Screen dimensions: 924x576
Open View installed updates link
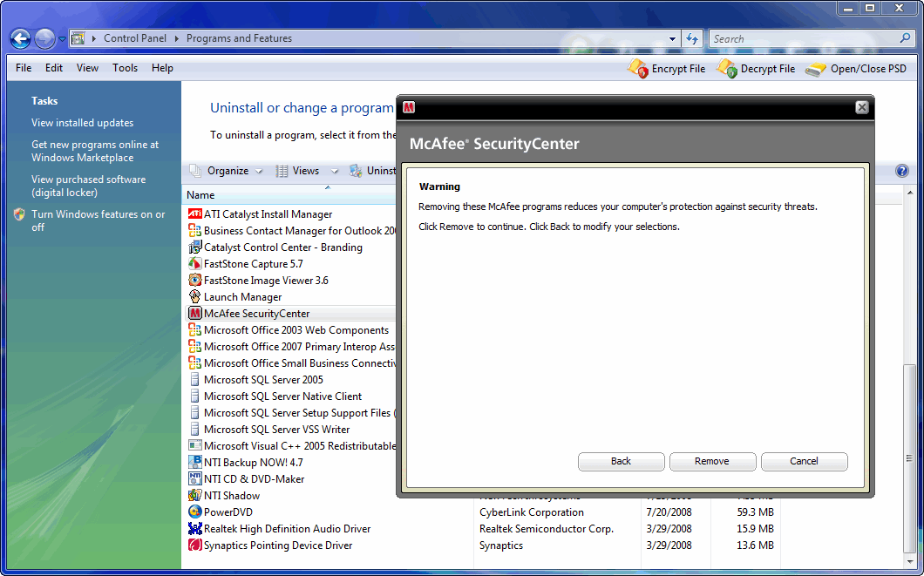(x=83, y=123)
